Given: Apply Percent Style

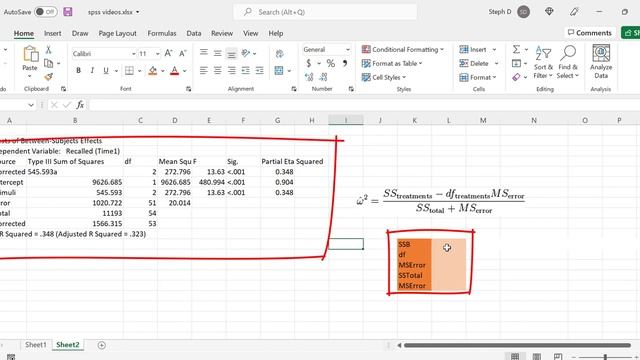Looking at the screenshot, I should (331, 63).
